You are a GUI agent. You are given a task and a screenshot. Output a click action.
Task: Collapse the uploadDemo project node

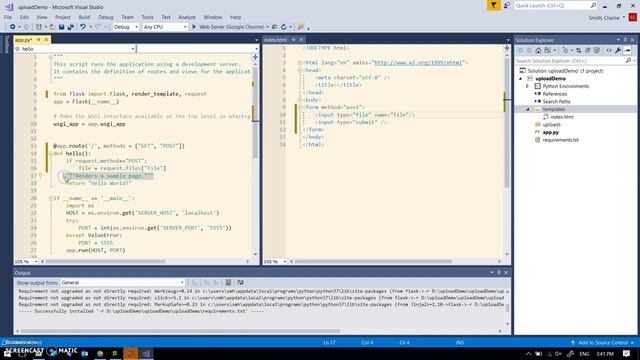click(x=520, y=78)
